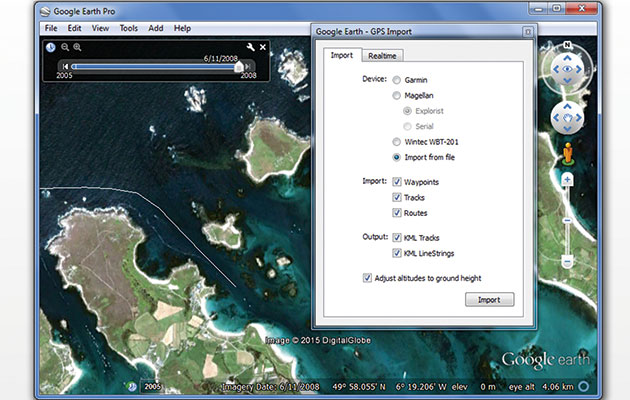Click the 2005 imagery year button
Screen dimensions: 630x400
pos(152,387)
